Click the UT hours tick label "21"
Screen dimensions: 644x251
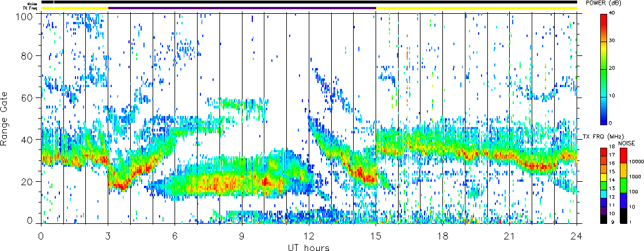[510, 236]
